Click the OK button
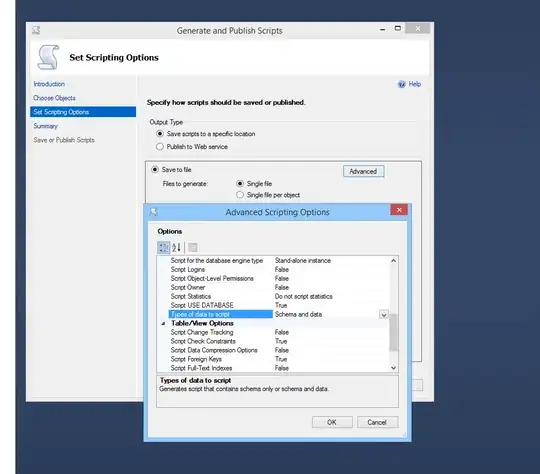540x474 pixels. click(332, 422)
